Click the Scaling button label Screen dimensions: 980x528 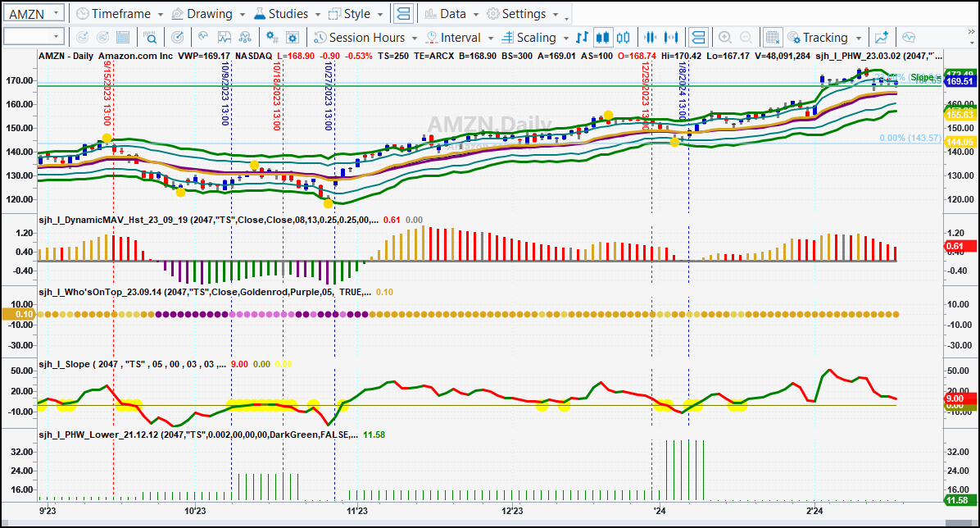click(536, 38)
